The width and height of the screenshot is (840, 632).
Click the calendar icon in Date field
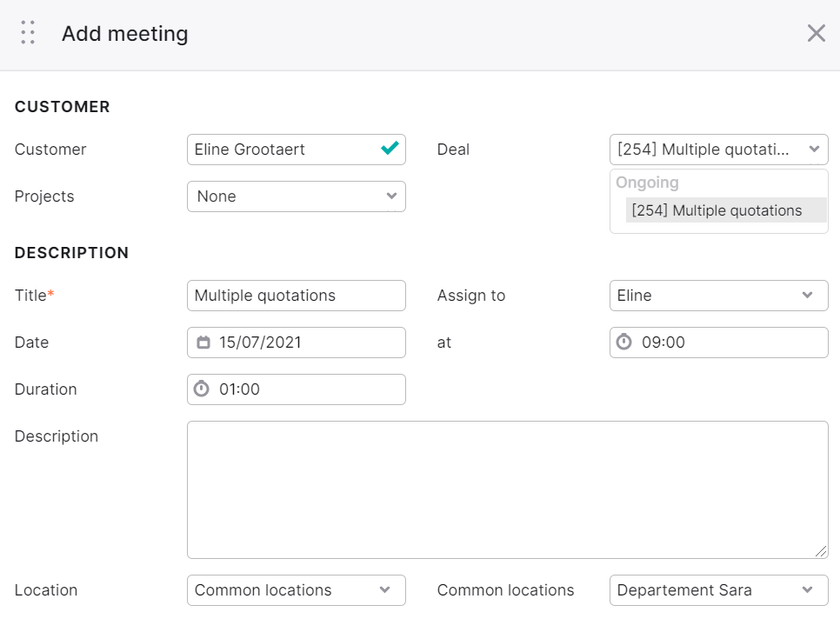tap(203, 343)
